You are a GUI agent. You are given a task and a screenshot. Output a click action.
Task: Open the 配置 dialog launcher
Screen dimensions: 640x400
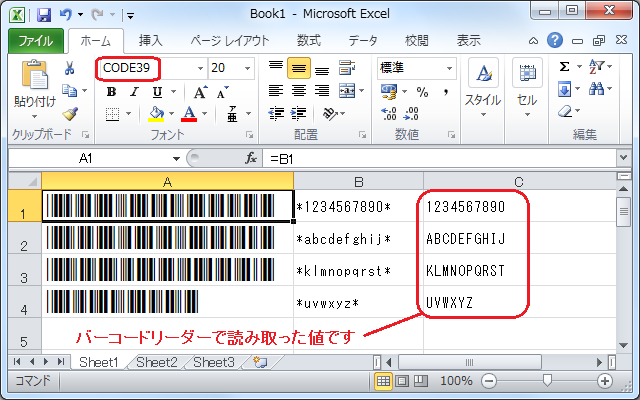pyautogui.click(x=362, y=135)
